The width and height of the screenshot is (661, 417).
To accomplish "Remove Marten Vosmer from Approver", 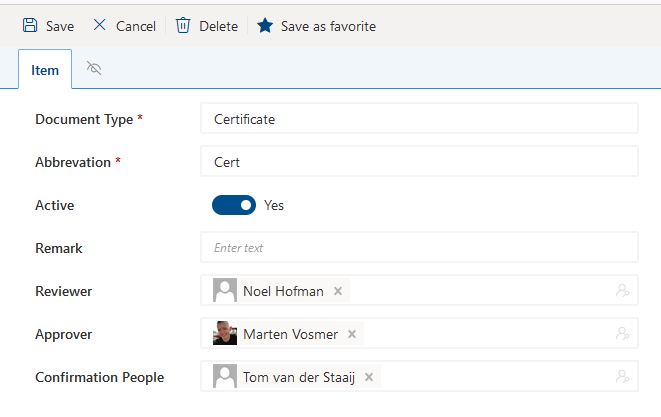I will click(352, 334).
